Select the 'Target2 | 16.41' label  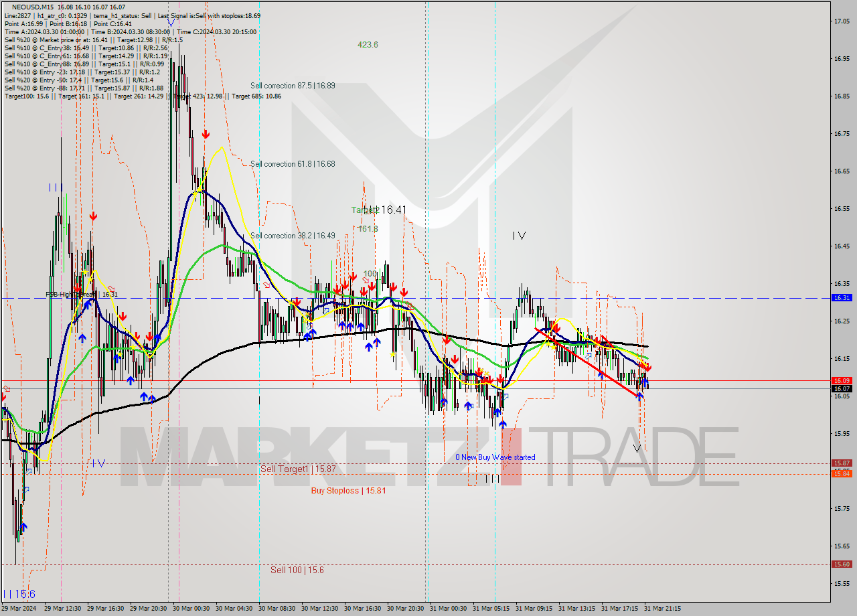[379, 210]
